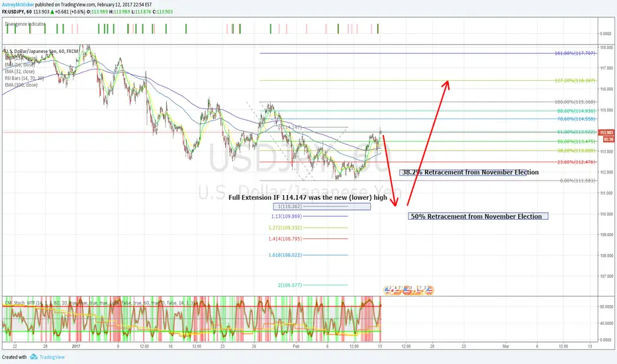Click the 1.13(109.869) extension level
This screenshot has width=617, height=364.
287,216
